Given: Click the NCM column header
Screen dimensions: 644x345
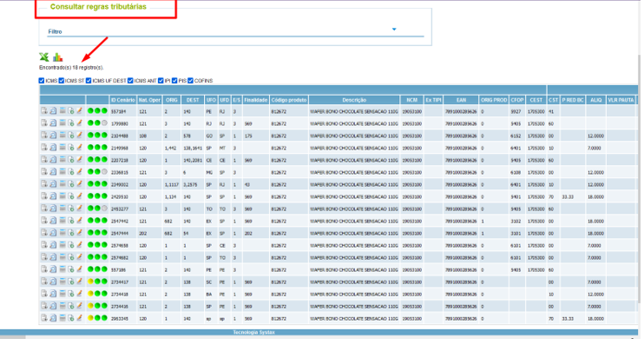Looking at the screenshot, I should tap(412, 100).
